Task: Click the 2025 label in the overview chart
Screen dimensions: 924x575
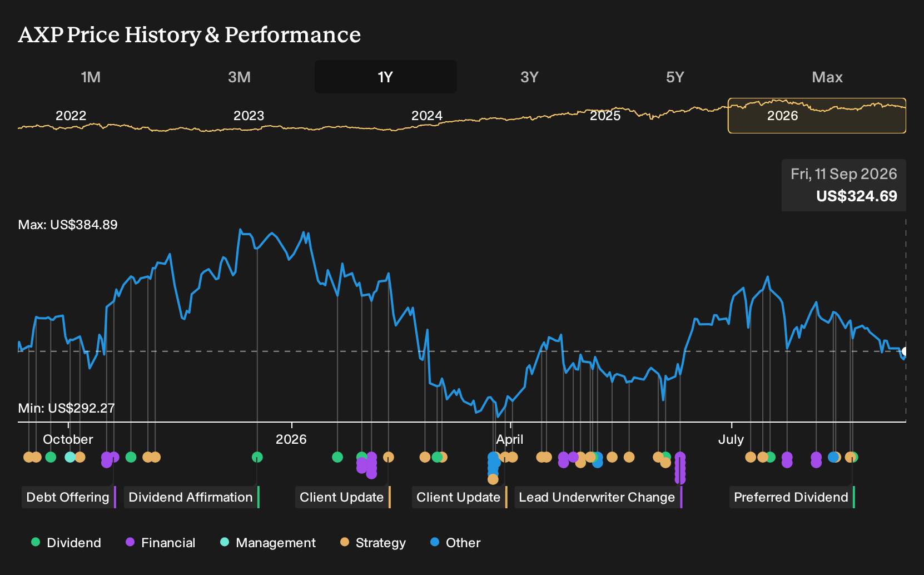Action: tap(605, 116)
